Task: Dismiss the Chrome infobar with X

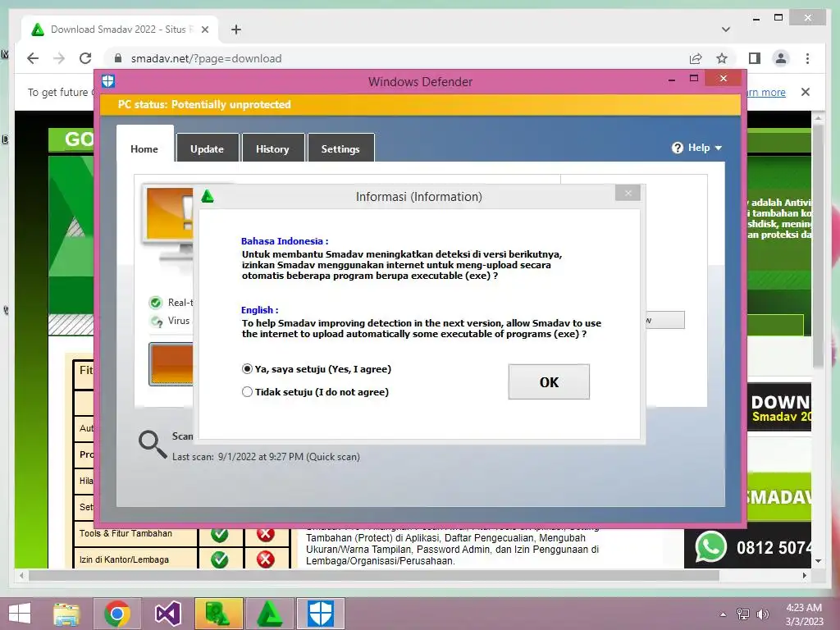Action: [x=806, y=92]
